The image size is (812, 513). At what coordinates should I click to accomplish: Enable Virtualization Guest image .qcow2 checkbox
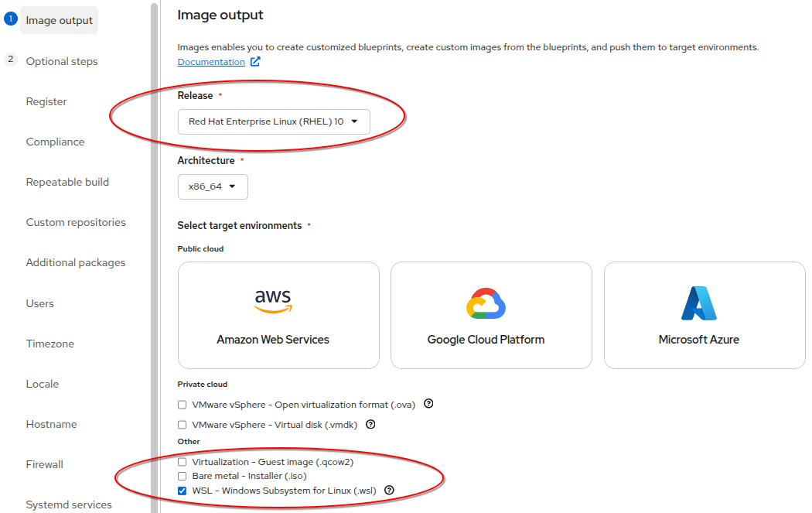click(x=183, y=462)
